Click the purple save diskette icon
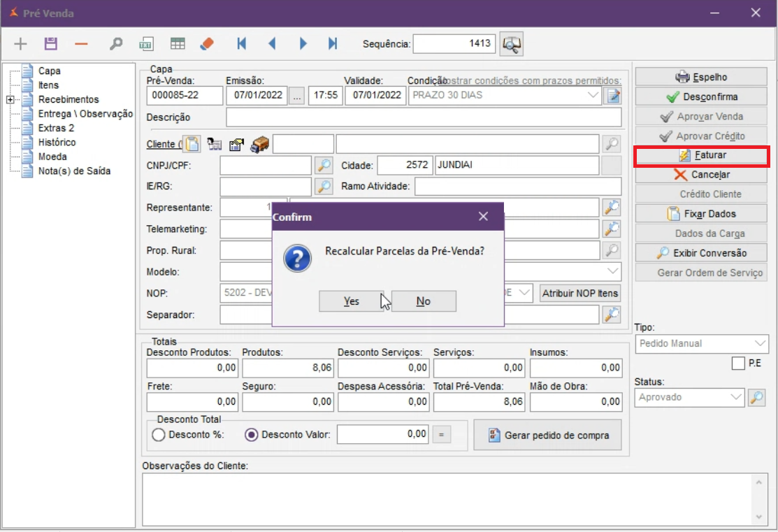Screen dimensions: 778x532 coord(50,44)
